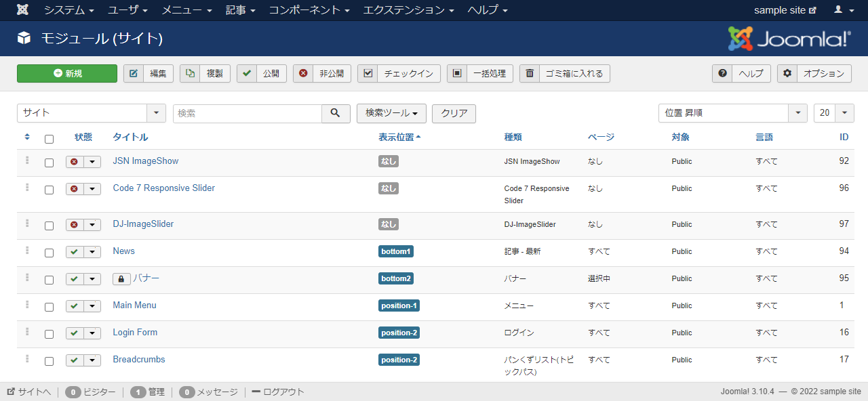
Task: Click the green published status icon for News
Action: click(75, 252)
